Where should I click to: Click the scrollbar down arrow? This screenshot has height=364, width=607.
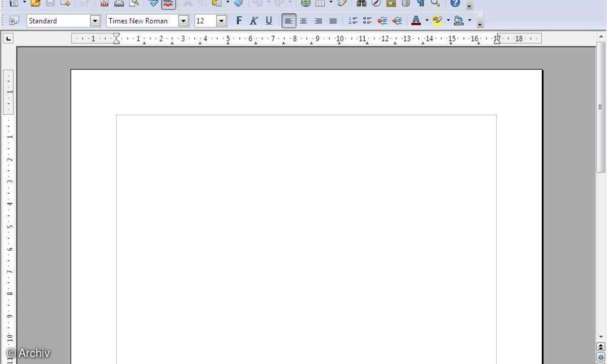pyautogui.click(x=601, y=337)
